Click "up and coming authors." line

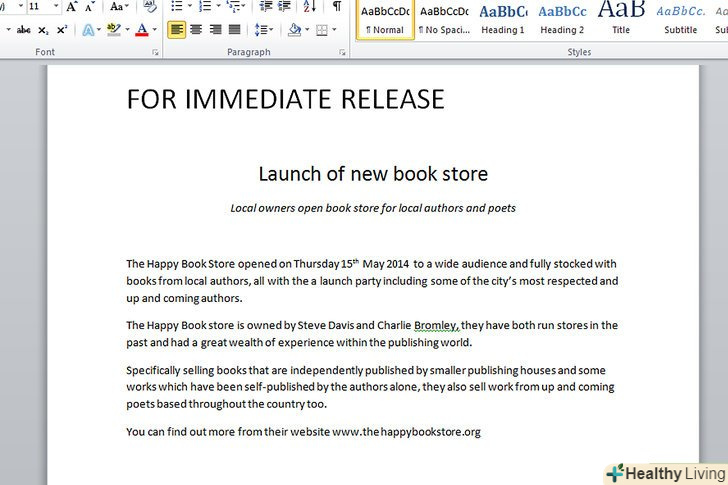184,298
